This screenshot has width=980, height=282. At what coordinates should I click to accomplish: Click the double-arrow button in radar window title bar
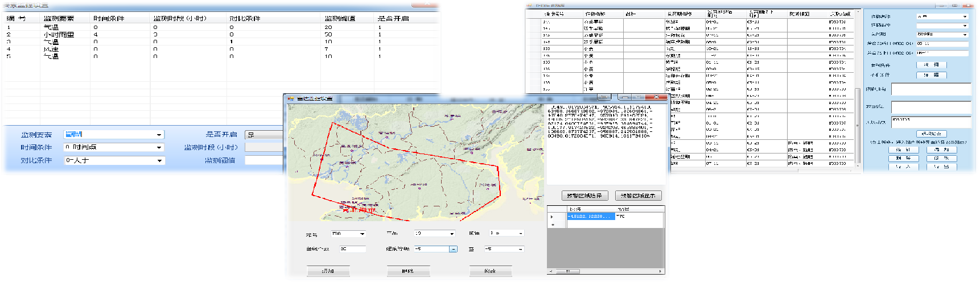point(604,97)
